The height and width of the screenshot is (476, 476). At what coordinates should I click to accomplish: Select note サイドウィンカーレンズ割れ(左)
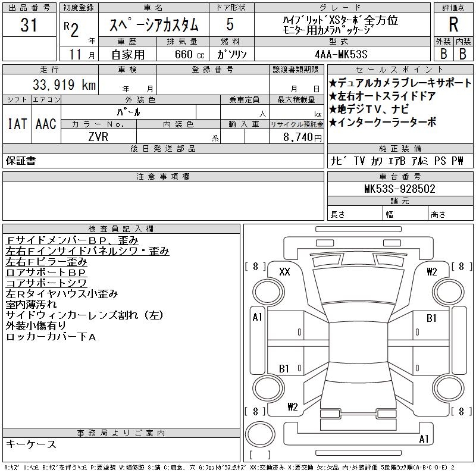(84, 315)
